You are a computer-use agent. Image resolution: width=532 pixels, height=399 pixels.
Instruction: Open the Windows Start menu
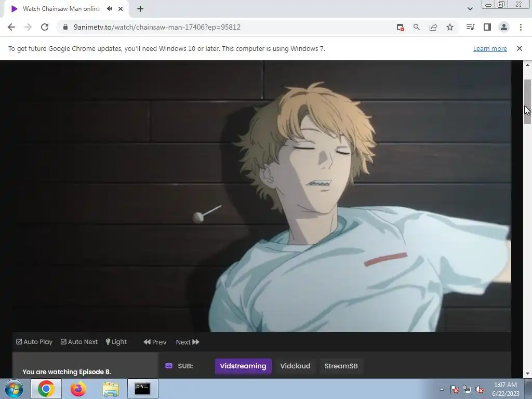pos(14,389)
